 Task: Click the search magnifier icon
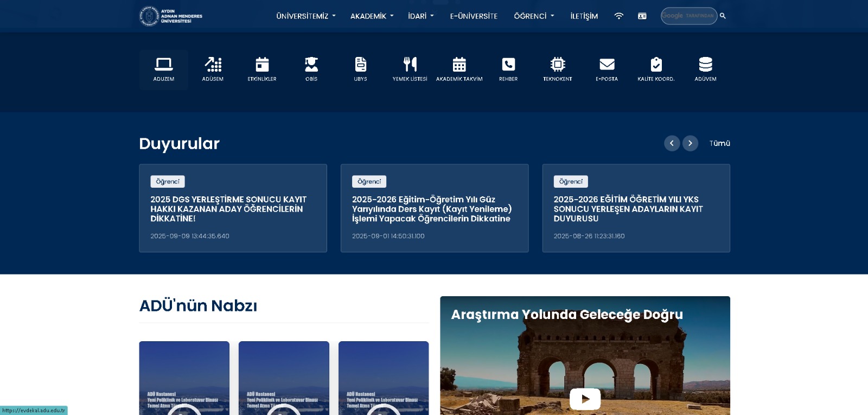(723, 16)
